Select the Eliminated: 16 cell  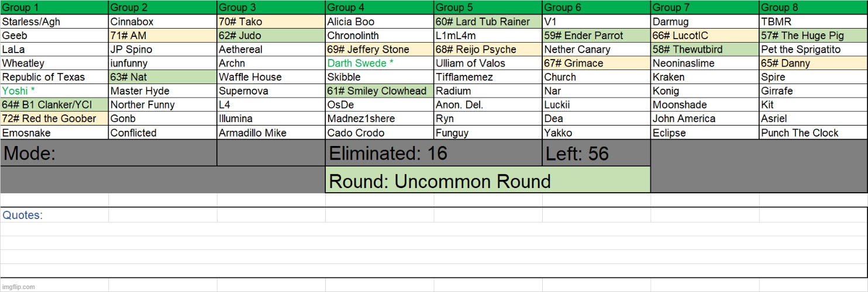(433, 154)
